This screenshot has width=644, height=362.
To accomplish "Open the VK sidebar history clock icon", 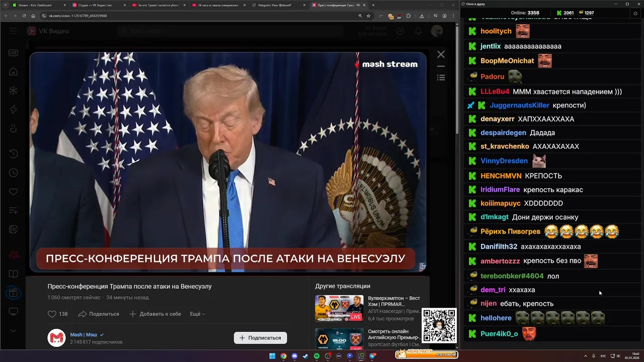I will [x=14, y=153].
